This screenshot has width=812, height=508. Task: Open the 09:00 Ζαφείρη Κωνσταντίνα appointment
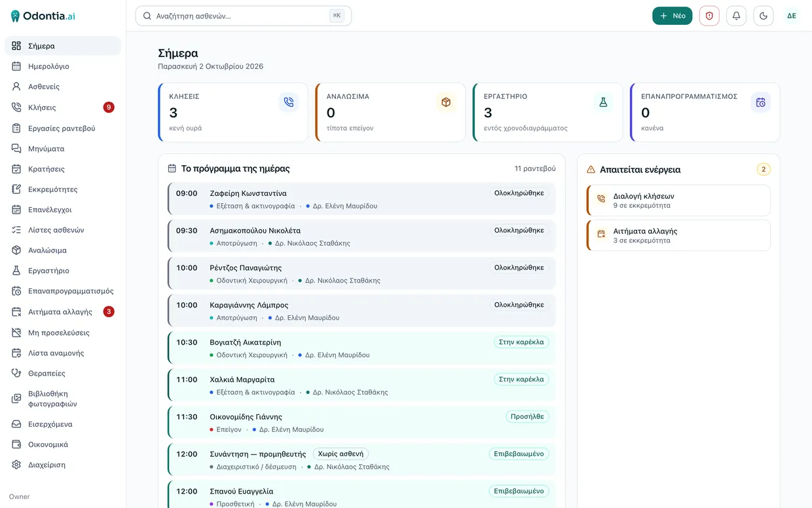[361, 199]
